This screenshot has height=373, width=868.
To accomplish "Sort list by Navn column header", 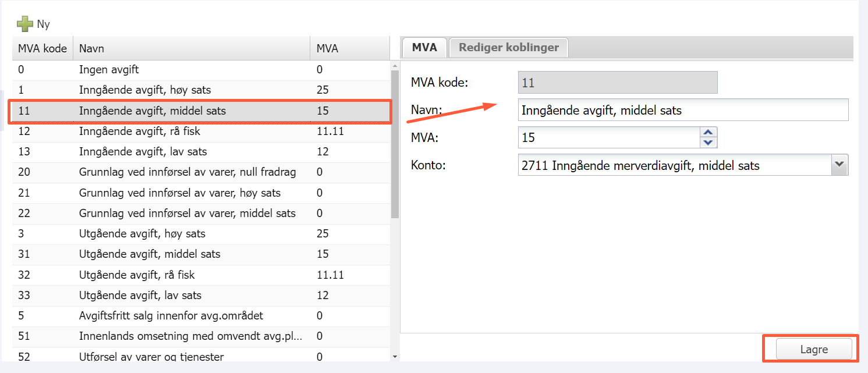I will pos(191,49).
